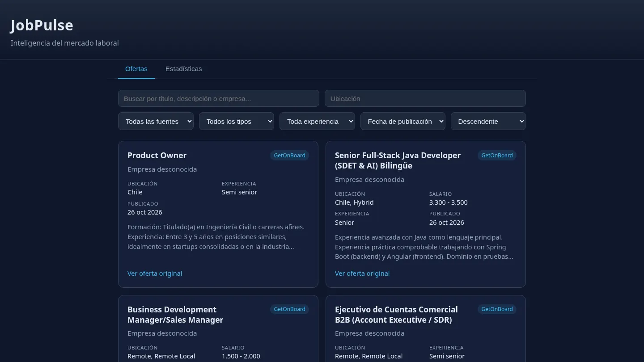Click 'Semi senior' experience on Product Owner card
Image resolution: width=644 pixels, height=362 pixels.
239,192
